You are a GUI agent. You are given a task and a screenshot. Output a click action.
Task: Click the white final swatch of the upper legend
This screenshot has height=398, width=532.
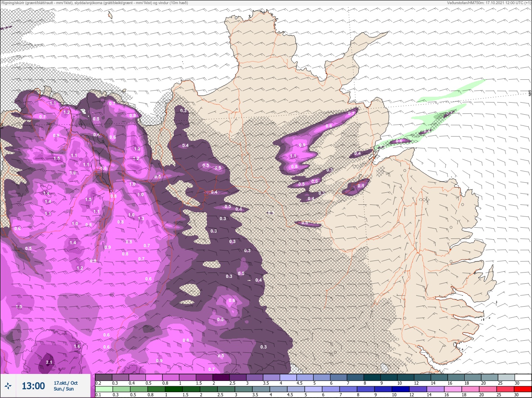(x=523, y=377)
